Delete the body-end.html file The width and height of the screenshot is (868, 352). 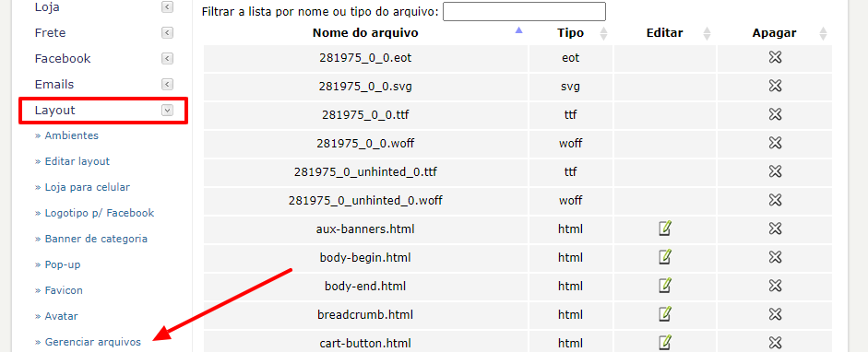point(775,287)
